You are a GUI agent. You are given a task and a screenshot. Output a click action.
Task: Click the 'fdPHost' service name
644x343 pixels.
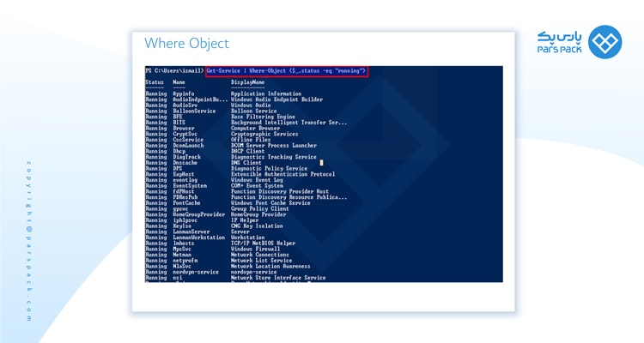click(183, 191)
